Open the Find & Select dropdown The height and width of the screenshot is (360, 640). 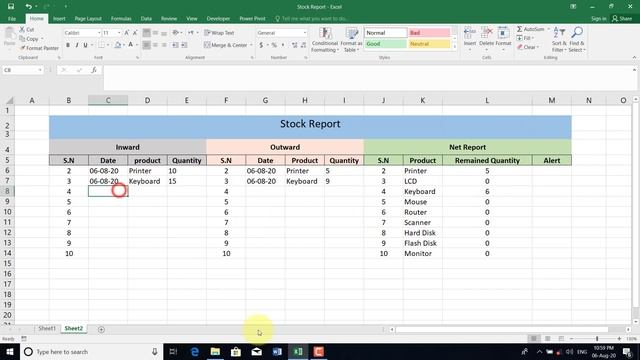pos(577,40)
